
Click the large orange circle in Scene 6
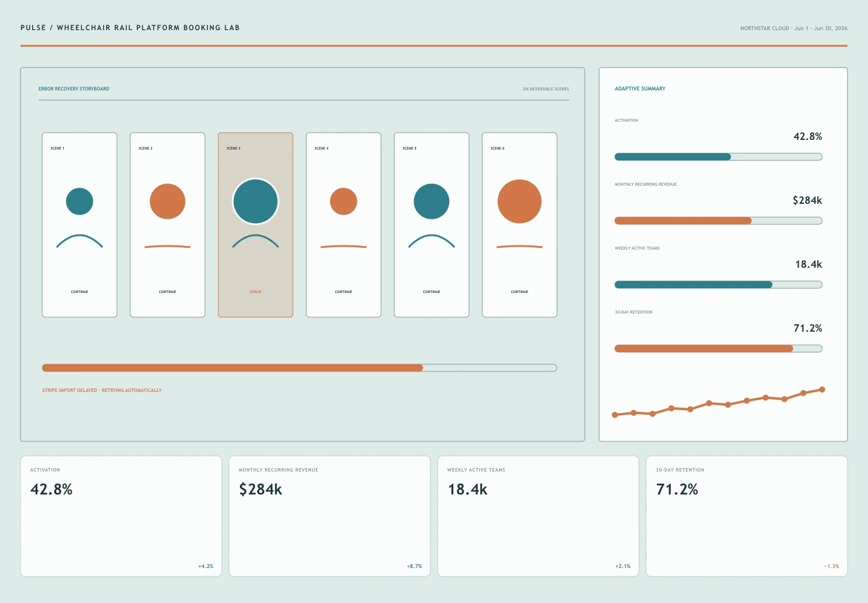click(x=520, y=201)
